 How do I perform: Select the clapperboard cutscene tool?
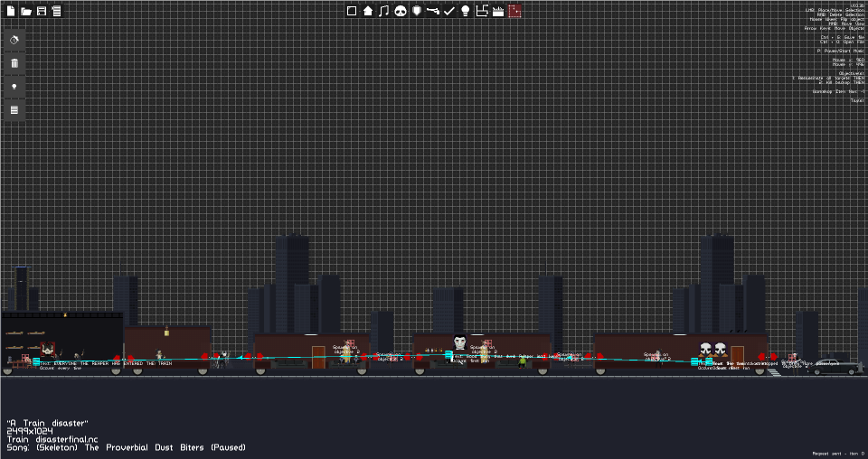click(x=498, y=11)
